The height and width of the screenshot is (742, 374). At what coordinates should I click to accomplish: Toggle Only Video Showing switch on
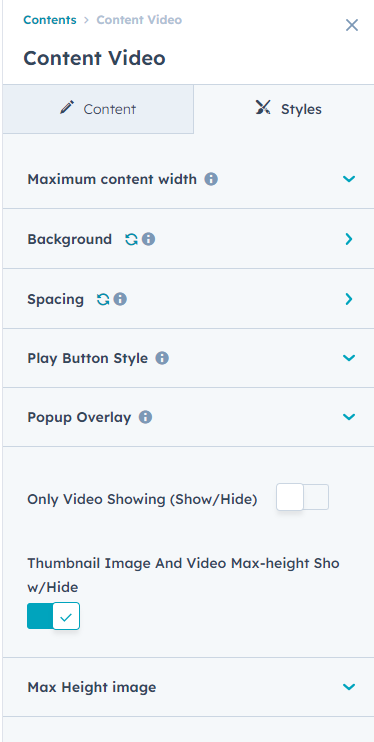click(x=303, y=497)
